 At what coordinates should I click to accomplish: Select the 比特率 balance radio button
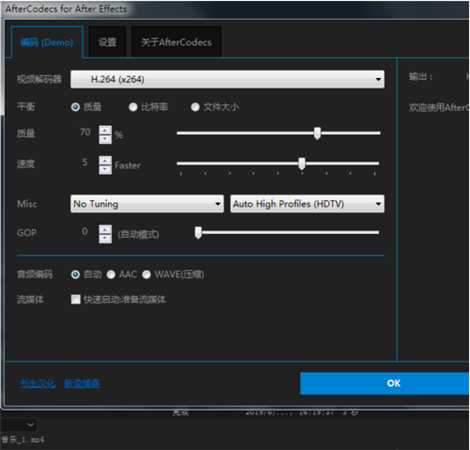pos(133,107)
